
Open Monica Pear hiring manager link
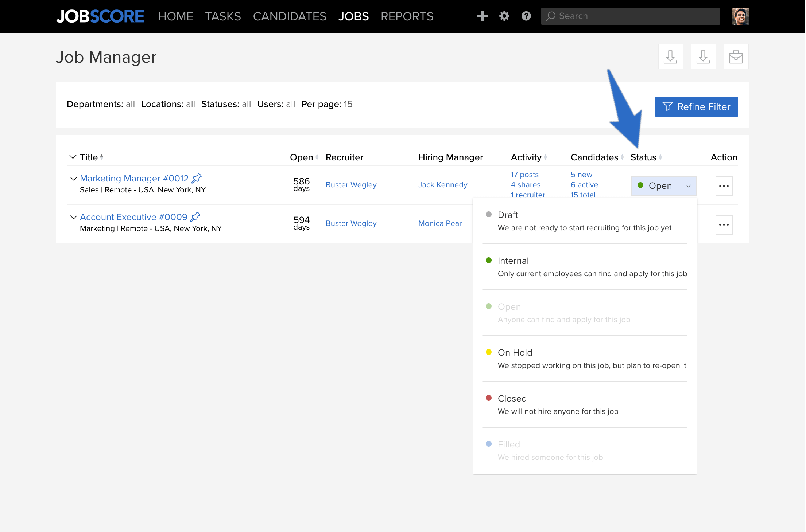click(x=440, y=223)
